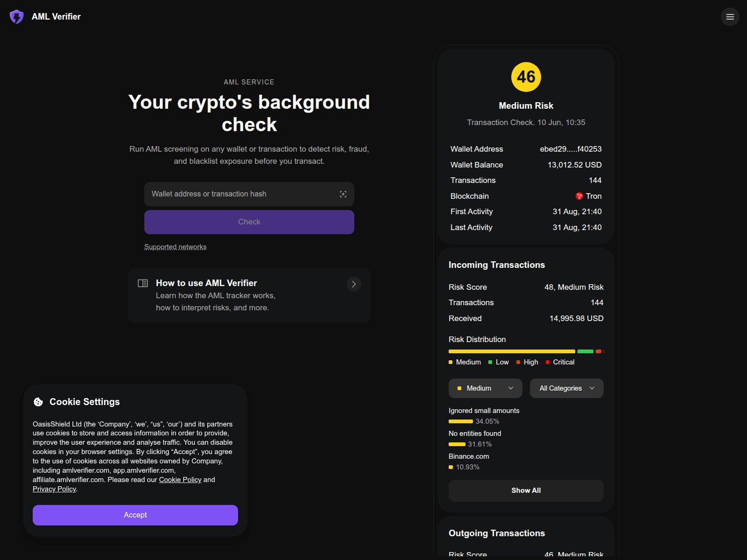
Task: Click the wallet address input field
Action: 238,194
